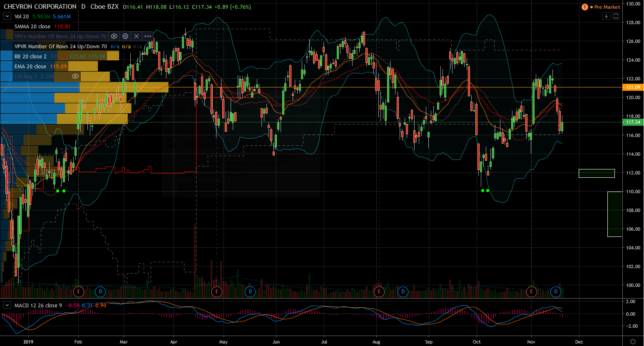Click the Cboe BZX exchange label
The height and width of the screenshot is (346, 644).
(104, 7)
